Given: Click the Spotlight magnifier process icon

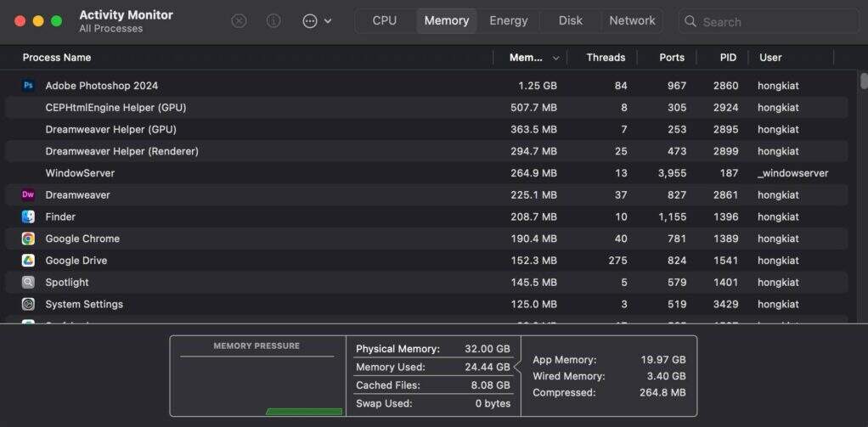Looking at the screenshot, I should click(x=28, y=283).
